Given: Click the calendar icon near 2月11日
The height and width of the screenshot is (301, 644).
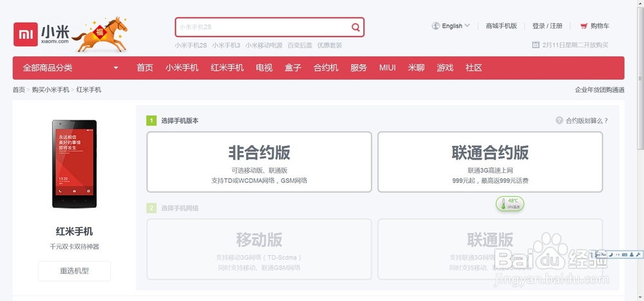Looking at the screenshot, I should [x=536, y=44].
